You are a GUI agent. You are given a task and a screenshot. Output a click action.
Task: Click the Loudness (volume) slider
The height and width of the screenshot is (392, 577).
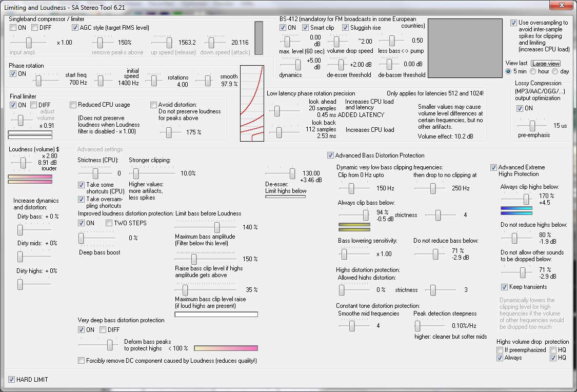(22, 162)
